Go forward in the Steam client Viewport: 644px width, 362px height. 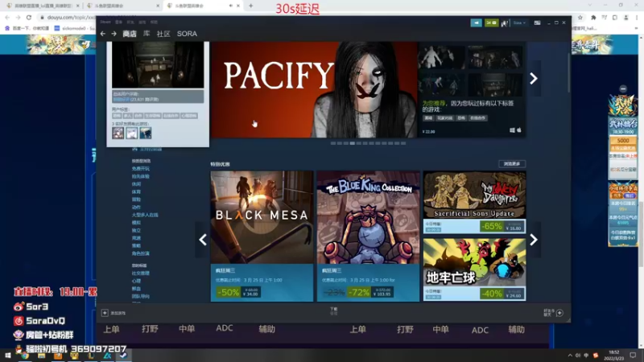pos(114,34)
